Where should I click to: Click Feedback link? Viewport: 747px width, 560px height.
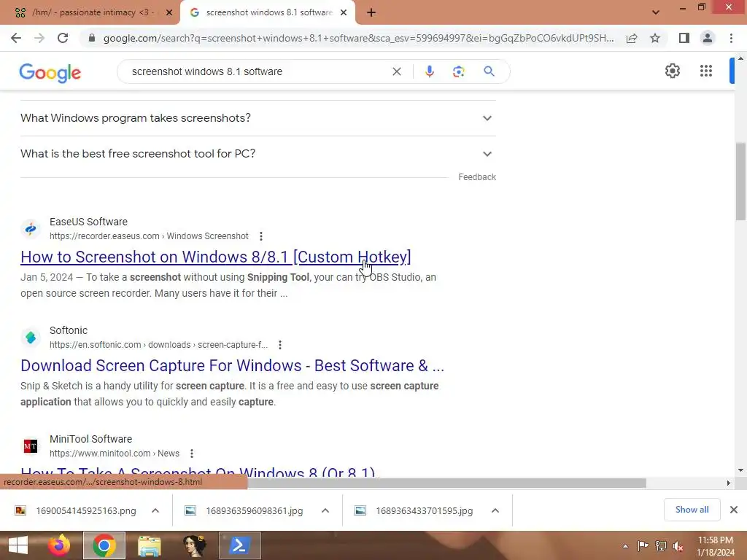(x=477, y=177)
